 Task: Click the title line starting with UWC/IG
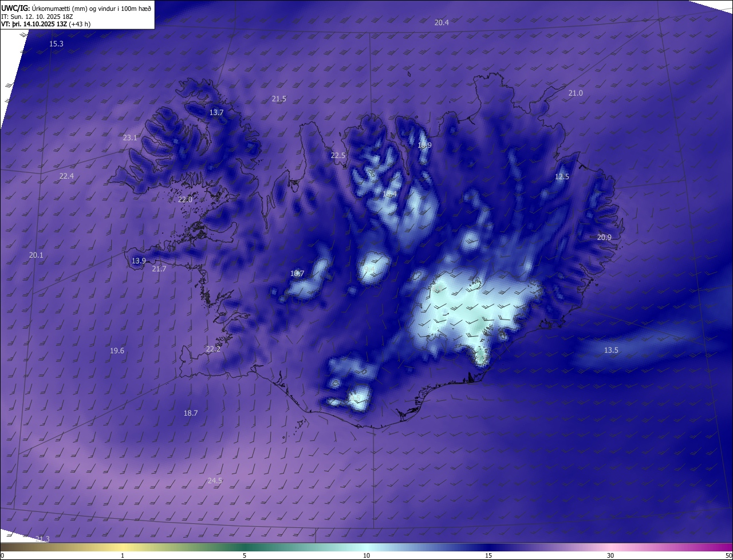pos(76,8)
